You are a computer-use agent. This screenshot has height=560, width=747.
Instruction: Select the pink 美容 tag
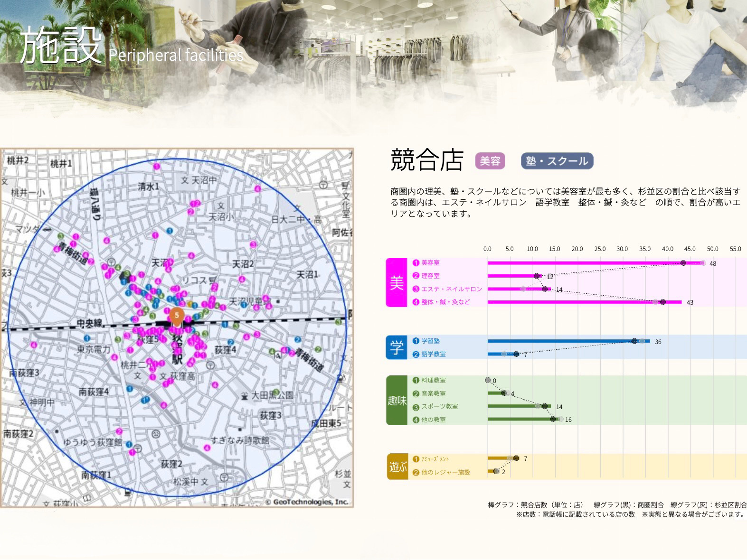pos(490,161)
